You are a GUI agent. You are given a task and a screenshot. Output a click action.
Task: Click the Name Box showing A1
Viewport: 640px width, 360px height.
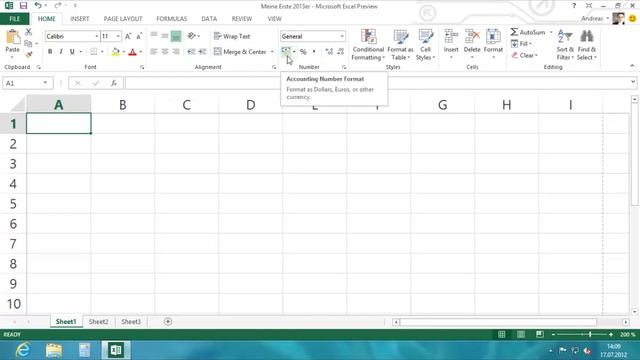(28, 83)
